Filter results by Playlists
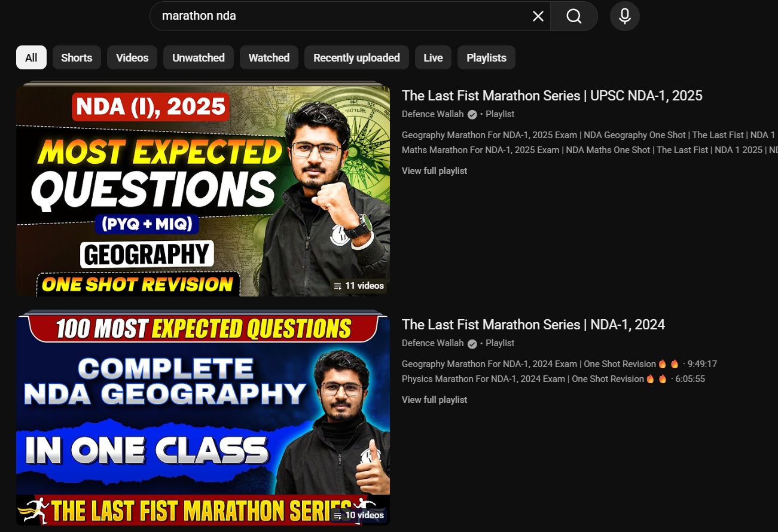778x532 pixels. pos(486,58)
